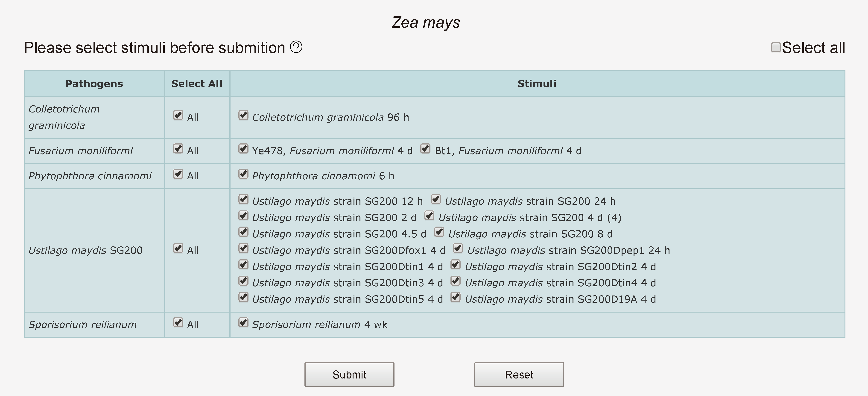Uncheck Ustilago maydis strain SG200Dpep1 24 h
Viewport: 868px width, 396px height.
tap(458, 248)
